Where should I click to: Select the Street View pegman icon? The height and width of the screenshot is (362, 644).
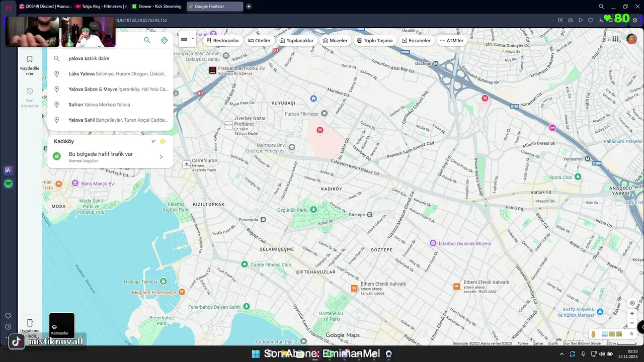point(594,334)
